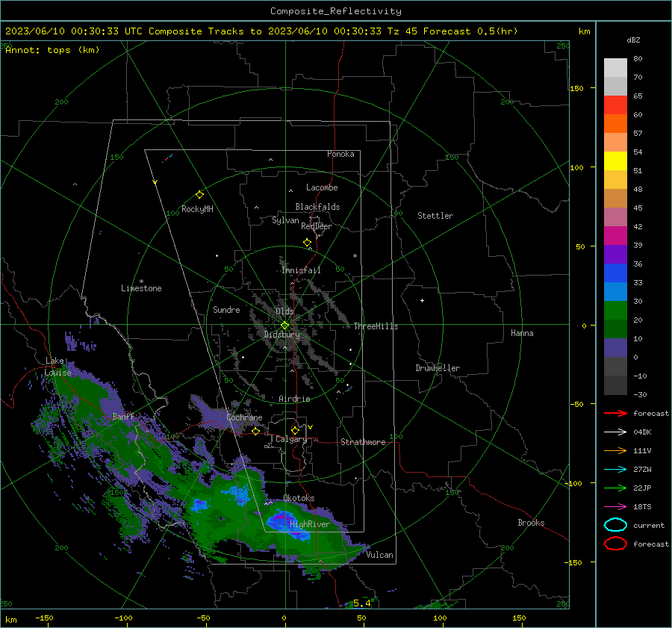Click the yellow diamond marker above RockyMH
Screen dimensions: 672x628
click(199, 195)
